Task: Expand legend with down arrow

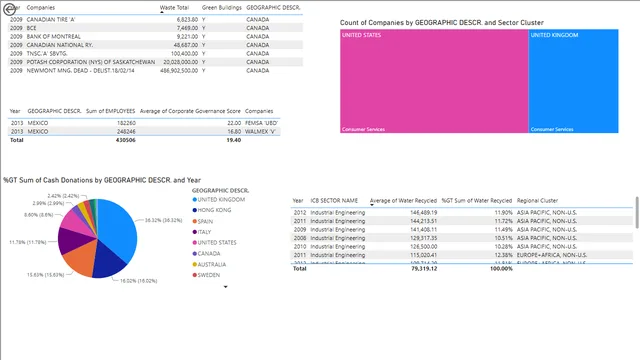Action: click(x=225, y=287)
